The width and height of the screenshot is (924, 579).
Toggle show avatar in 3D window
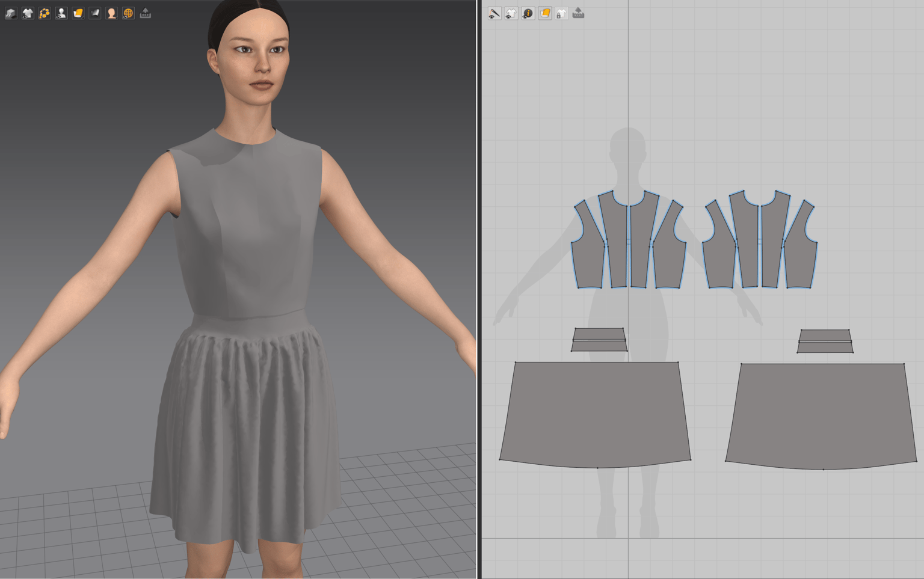pos(61,13)
